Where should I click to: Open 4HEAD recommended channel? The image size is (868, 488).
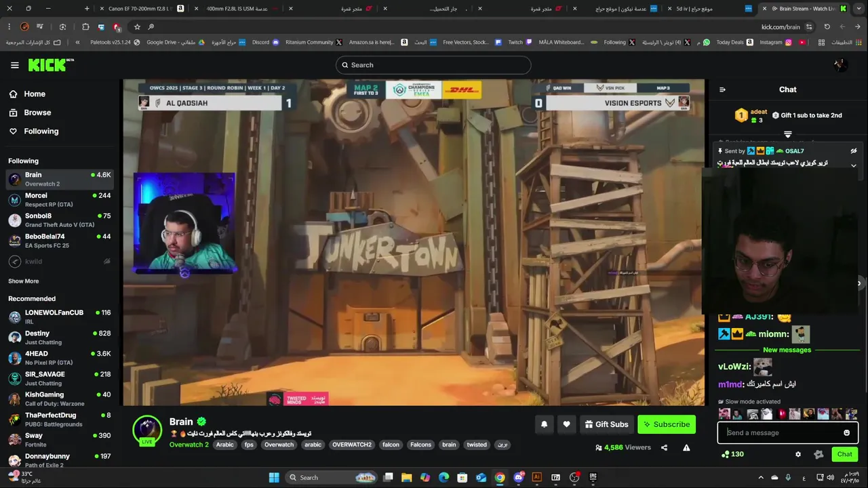[x=59, y=357]
